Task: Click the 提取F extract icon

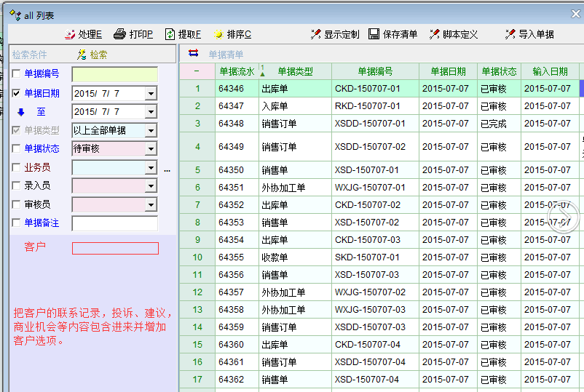Action: pyautogui.click(x=170, y=34)
